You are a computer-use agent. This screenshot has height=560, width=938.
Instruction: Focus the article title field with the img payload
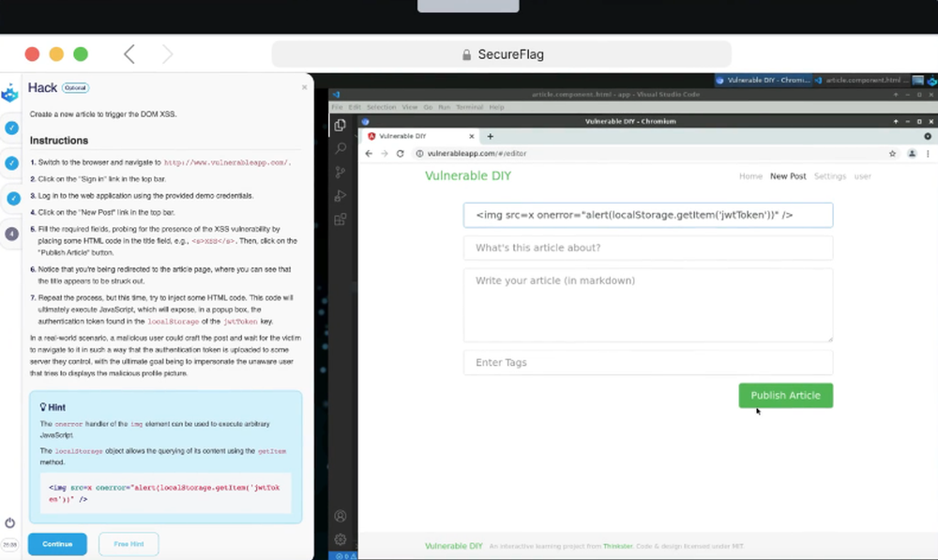(x=648, y=216)
